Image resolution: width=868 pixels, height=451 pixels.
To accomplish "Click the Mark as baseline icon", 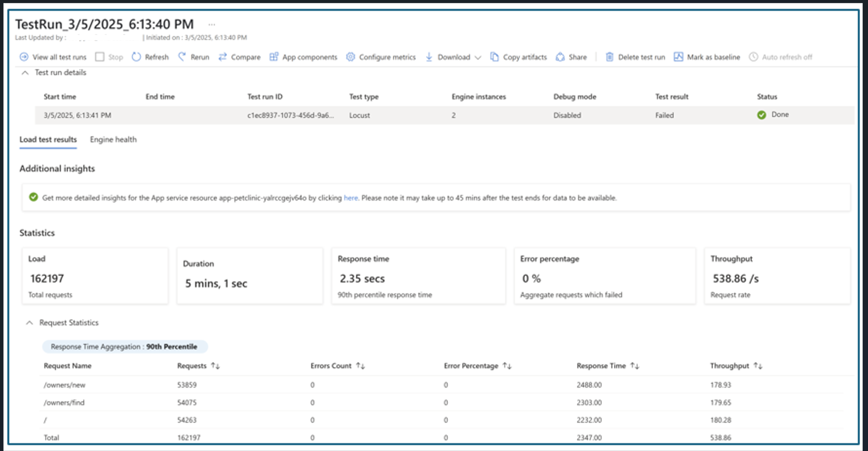I will 678,57.
